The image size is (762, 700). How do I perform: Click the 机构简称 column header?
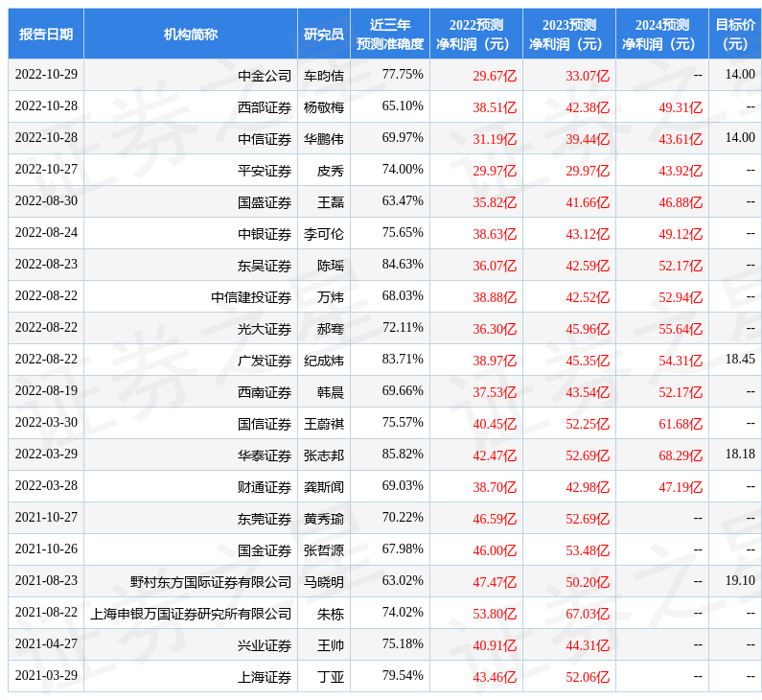point(191,34)
